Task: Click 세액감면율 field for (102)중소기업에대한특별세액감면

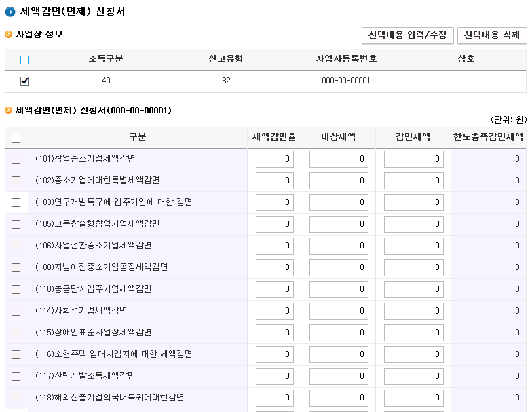Action: click(x=274, y=181)
